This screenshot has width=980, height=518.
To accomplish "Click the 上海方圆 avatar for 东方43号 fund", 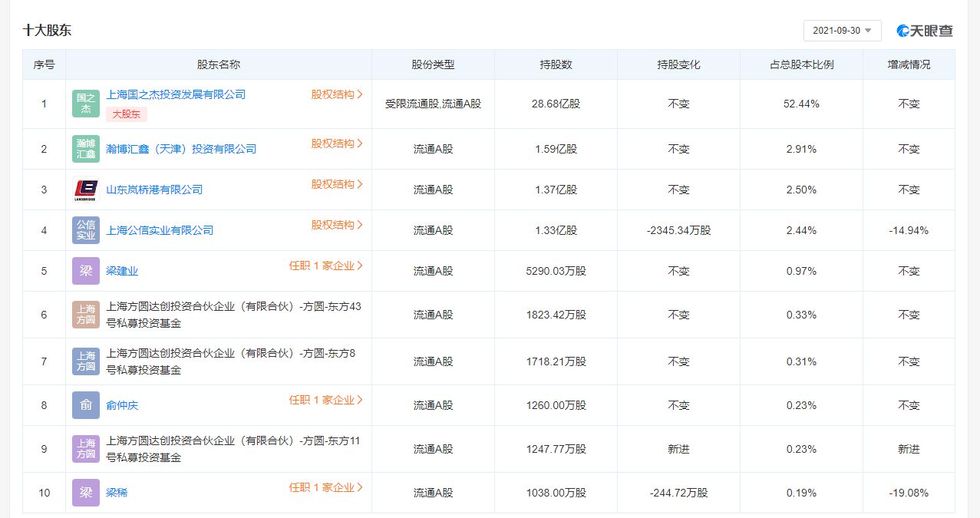I will pos(86,315).
